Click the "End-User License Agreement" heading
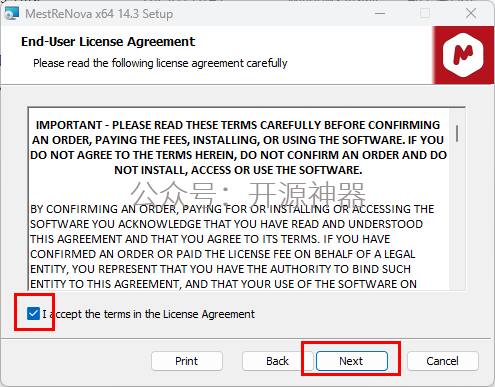The image size is (495, 387). coord(108,42)
